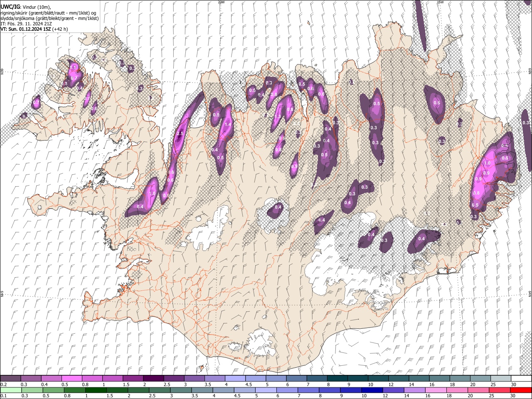Select the white 30 swatch ending the snow legend

click(x=521, y=379)
